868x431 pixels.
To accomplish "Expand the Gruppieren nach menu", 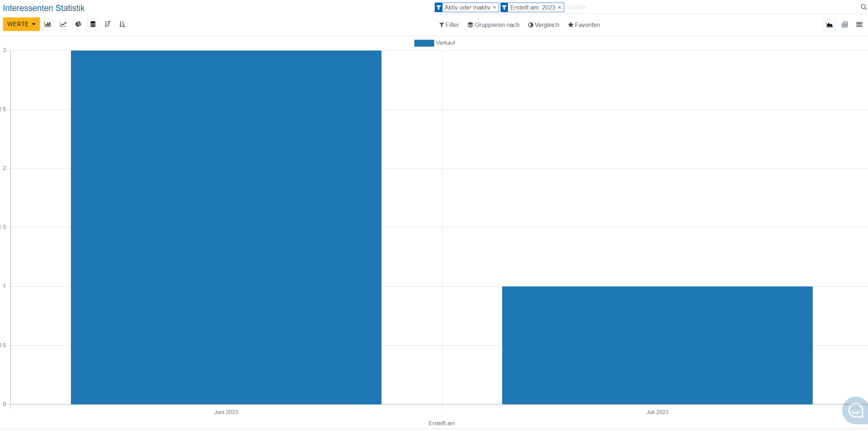I will 494,25.
